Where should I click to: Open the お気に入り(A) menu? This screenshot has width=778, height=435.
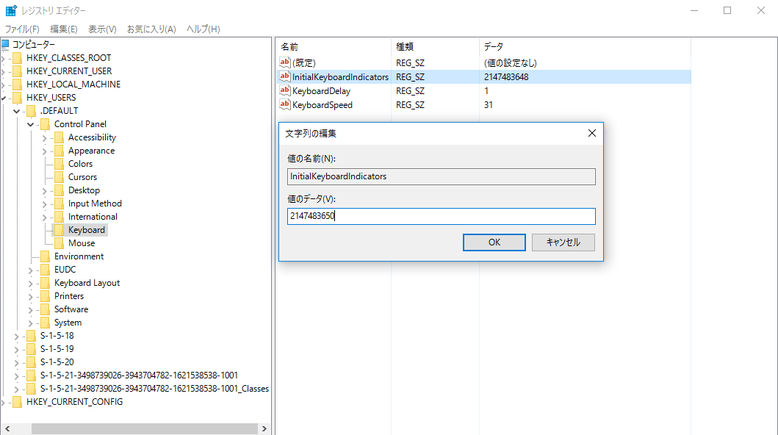[151, 29]
